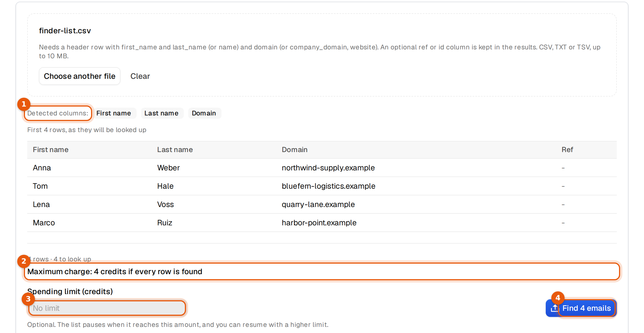Click the Maximum charge 4 credits text
644x333 pixels.
(x=115, y=271)
